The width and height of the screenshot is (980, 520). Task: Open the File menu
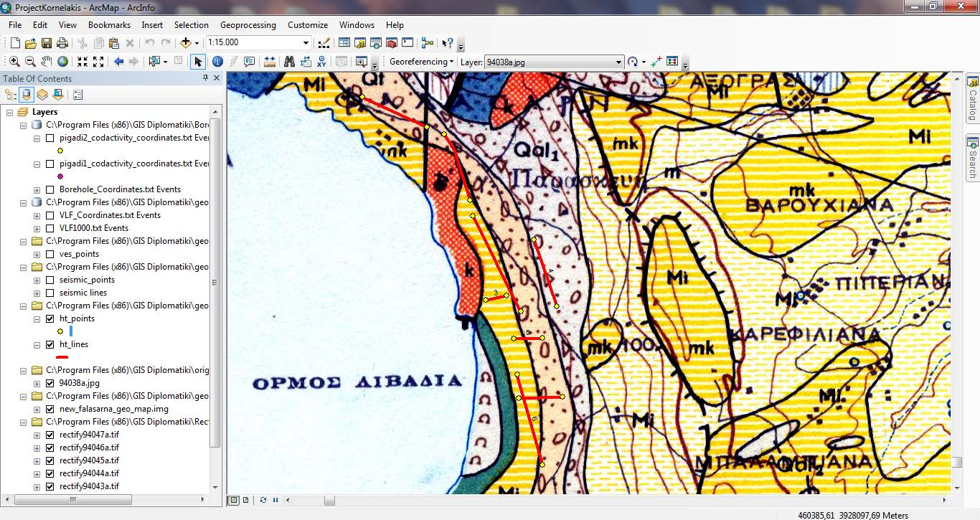tap(15, 25)
